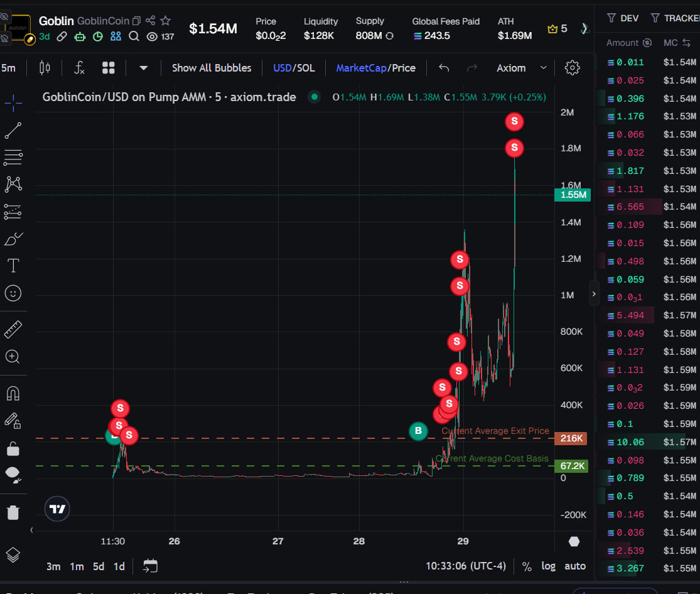Search the token with the magnifier icon
The height and width of the screenshot is (594, 700).
(x=134, y=36)
